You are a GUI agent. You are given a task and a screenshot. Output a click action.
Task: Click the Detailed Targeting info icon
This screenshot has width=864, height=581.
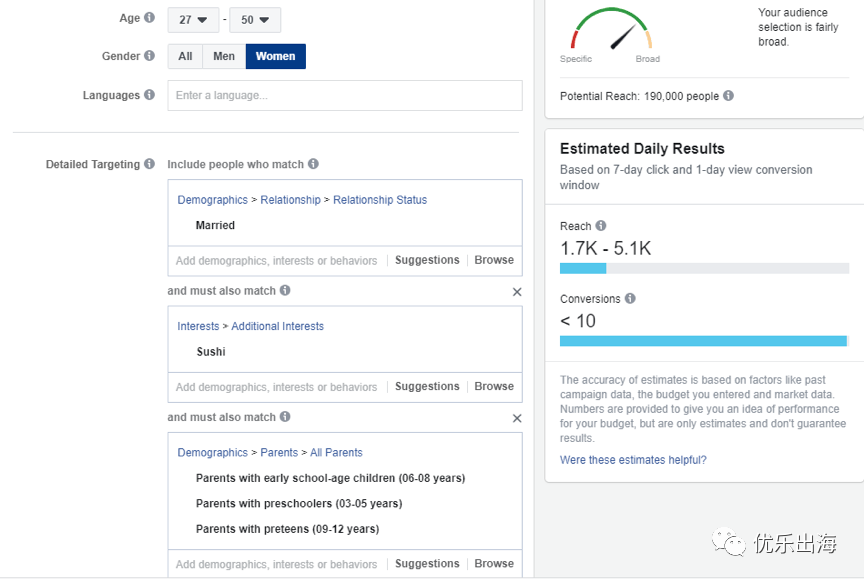click(x=149, y=164)
